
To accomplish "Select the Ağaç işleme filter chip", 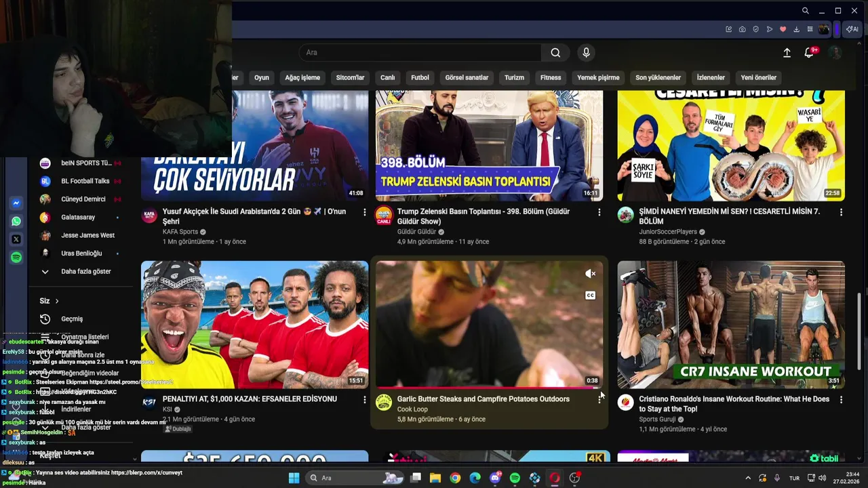I will click(302, 77).
